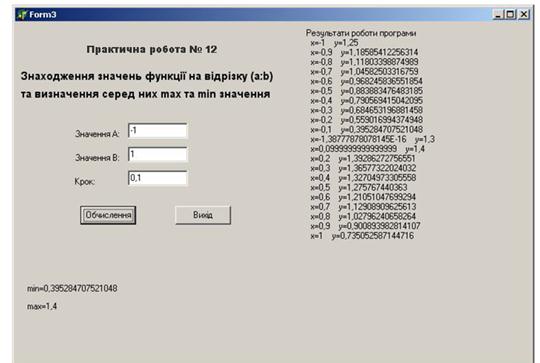540x363 pixels.
Task: Click the Обчислення button
Action: point(108,215)
